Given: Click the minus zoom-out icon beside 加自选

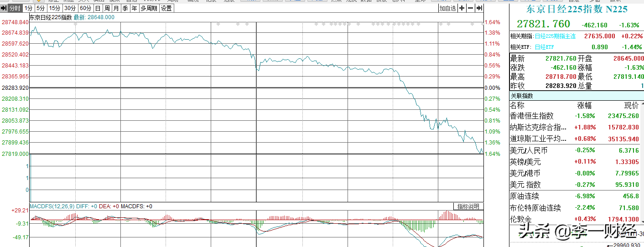Looking at the screenshot, I should (470, 8).
